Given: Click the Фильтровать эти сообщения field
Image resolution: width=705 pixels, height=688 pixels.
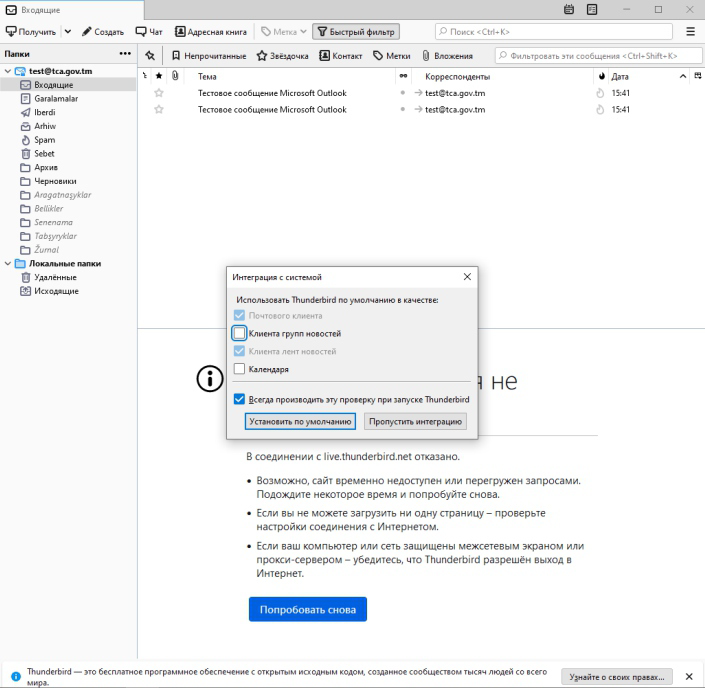Looking at the screenshot, I should pyautogui.click(x=598, y=56).
